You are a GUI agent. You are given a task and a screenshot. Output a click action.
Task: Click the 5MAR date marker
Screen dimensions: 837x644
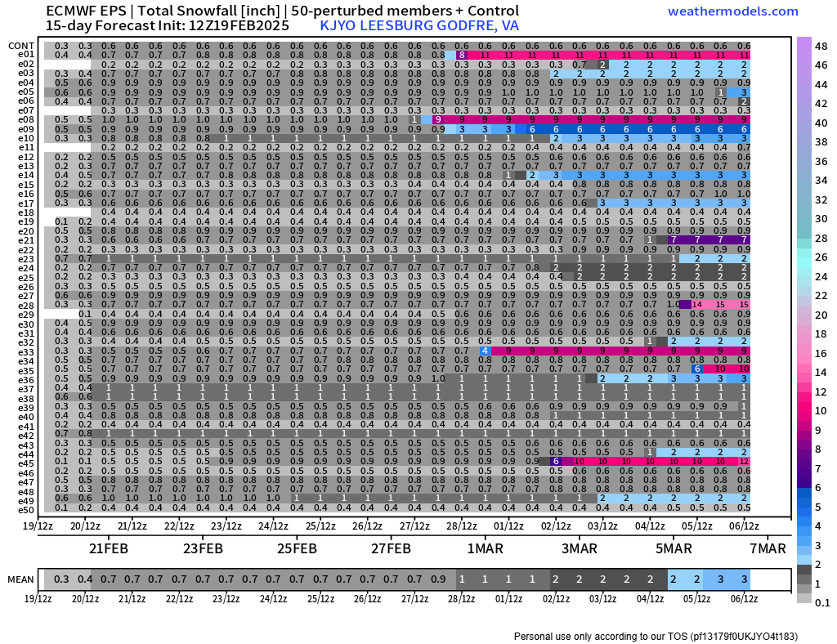tap(674, 548)
